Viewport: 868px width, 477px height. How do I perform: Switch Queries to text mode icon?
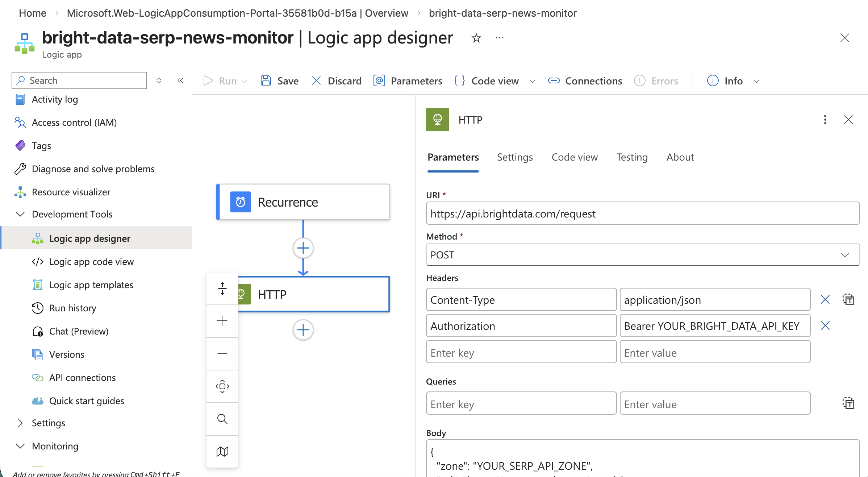click(848, 403)
